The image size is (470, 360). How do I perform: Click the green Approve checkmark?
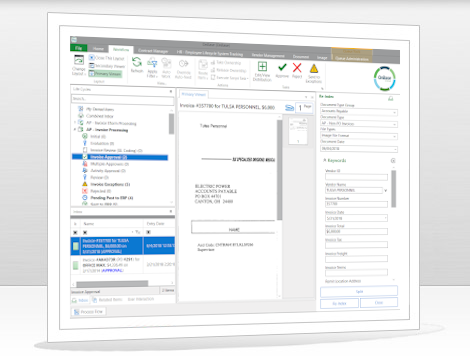pos(282,68)
